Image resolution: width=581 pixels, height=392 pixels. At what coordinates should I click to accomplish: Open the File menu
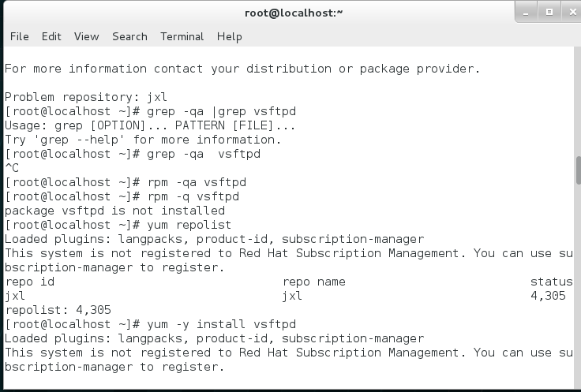(19, 36)
